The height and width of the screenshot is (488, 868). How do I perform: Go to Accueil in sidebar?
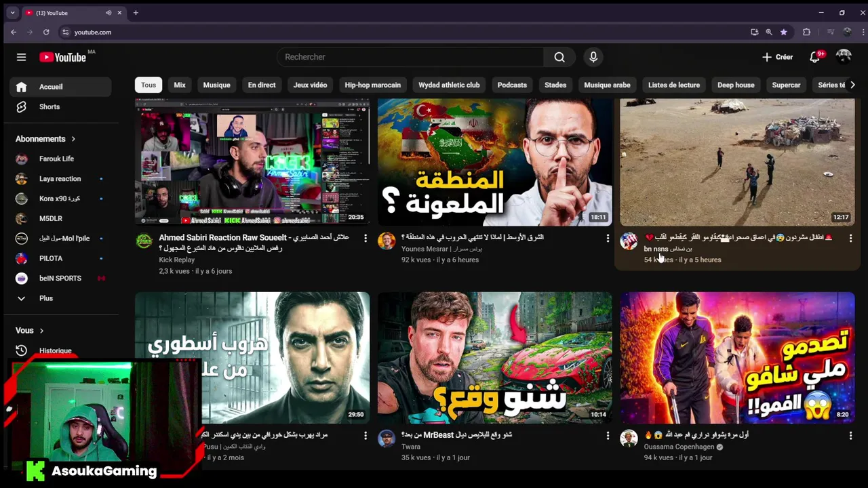tap(60, 87)
